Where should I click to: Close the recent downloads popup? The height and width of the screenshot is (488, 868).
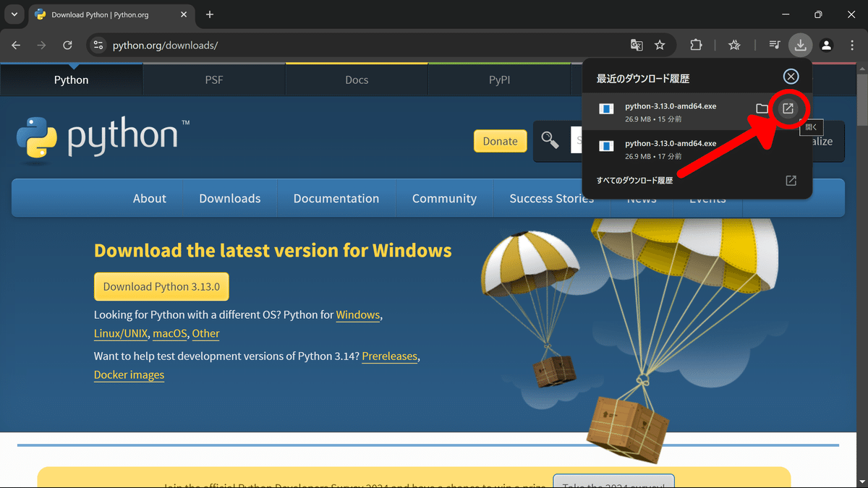click(x=791, y=77)
